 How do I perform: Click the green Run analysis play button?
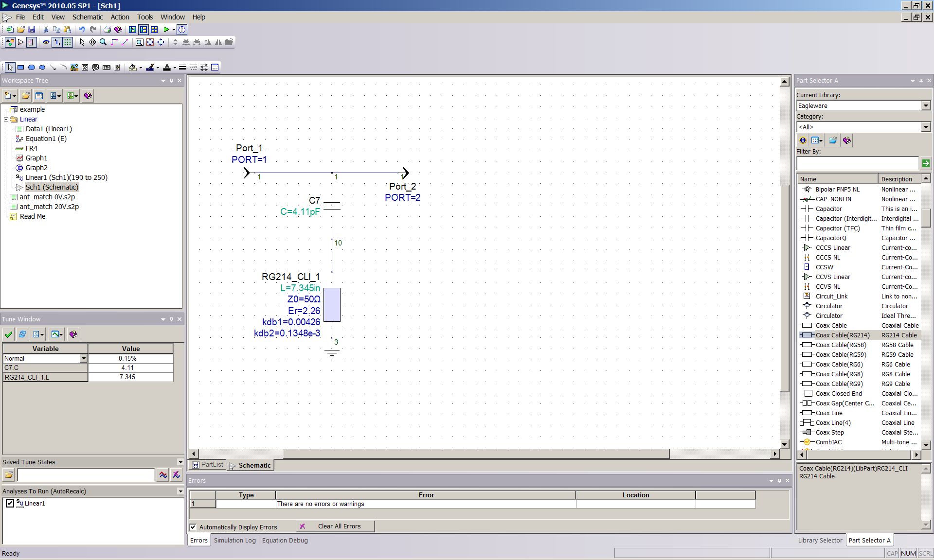click(166, 30)
